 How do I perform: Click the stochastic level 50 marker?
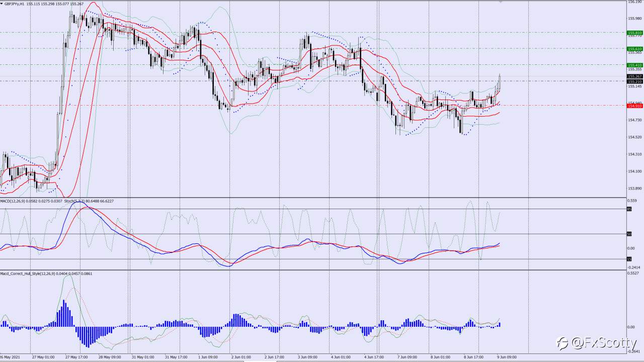(x=629, y=234)
